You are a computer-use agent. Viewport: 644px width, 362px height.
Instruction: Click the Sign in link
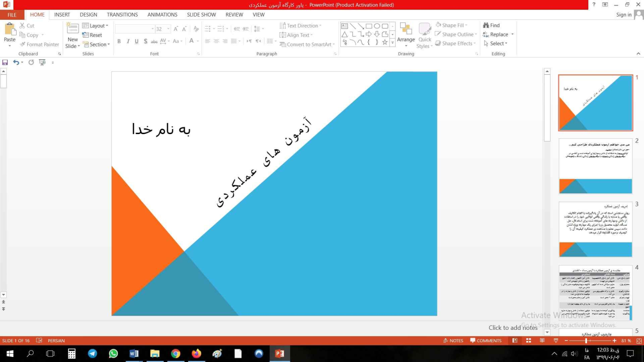pyautogui.click(x=624, y=15)
